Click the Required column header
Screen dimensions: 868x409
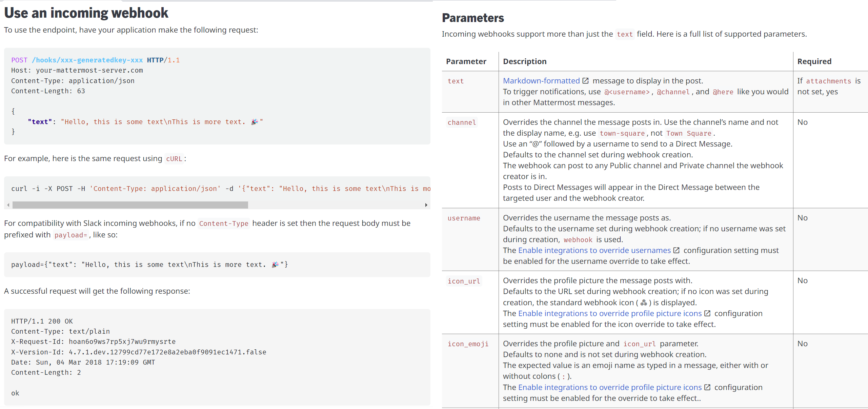point(814,61)
